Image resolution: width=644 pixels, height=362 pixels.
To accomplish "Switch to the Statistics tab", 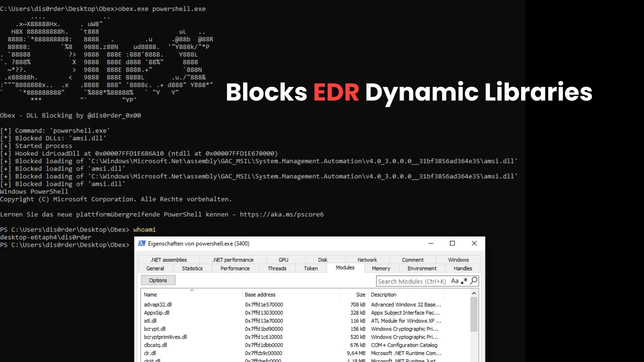I will (192, 268).
